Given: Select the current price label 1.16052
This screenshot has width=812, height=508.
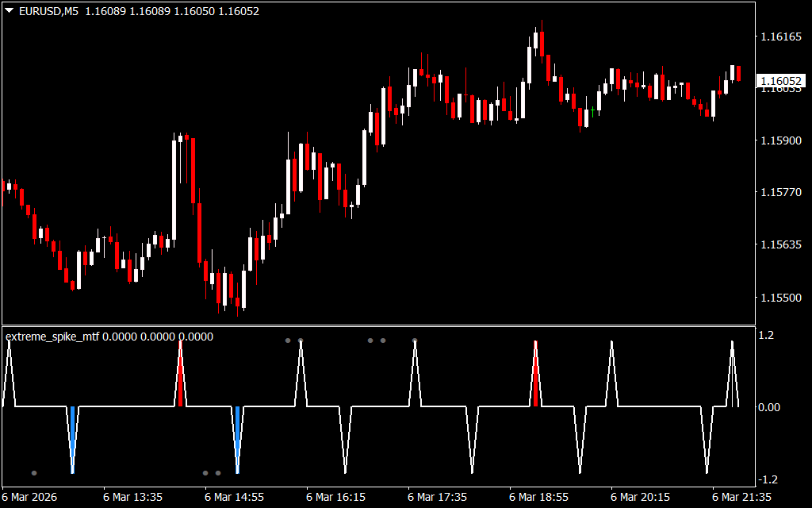Looking at the screenshot, I should pyautogui.click(x=781, y=81).
